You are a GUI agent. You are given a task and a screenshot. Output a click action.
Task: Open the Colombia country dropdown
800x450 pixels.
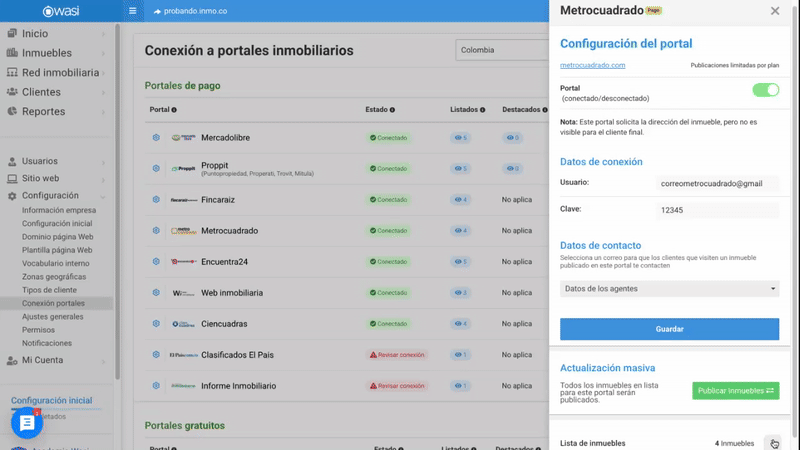[x=502, y=50]
